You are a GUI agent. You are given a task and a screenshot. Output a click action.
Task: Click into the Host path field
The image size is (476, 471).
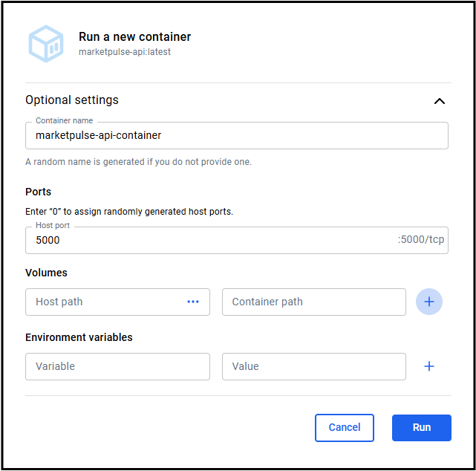(x=104, y=302)
